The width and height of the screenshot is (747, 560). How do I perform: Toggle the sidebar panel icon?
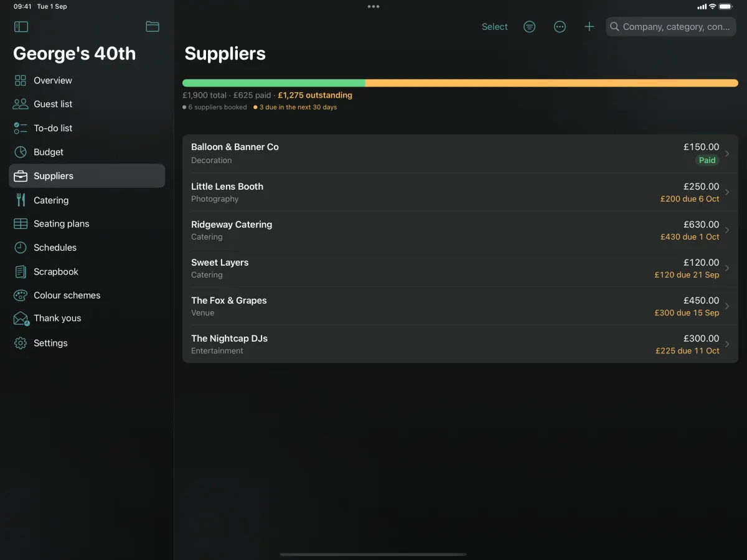21,27
